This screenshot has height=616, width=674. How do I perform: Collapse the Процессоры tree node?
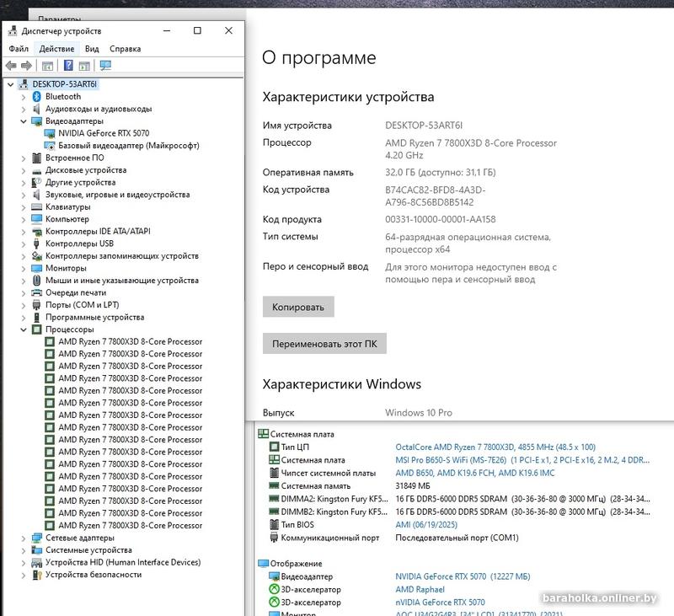point(24,329)
